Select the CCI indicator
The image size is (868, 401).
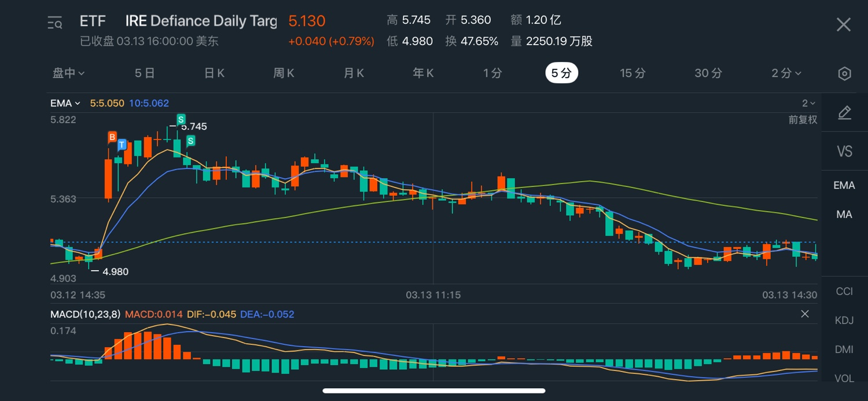(844, 291)
